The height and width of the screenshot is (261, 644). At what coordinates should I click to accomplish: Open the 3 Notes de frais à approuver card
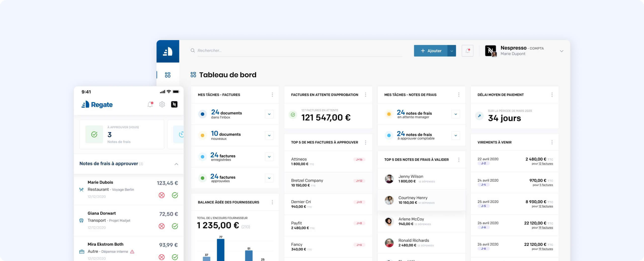[122, 135]
